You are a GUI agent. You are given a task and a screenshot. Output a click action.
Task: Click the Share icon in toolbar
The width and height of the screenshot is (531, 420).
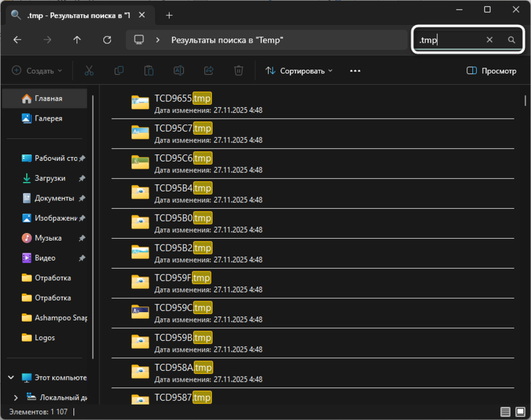pyautogui.click(x=209, y=71)
